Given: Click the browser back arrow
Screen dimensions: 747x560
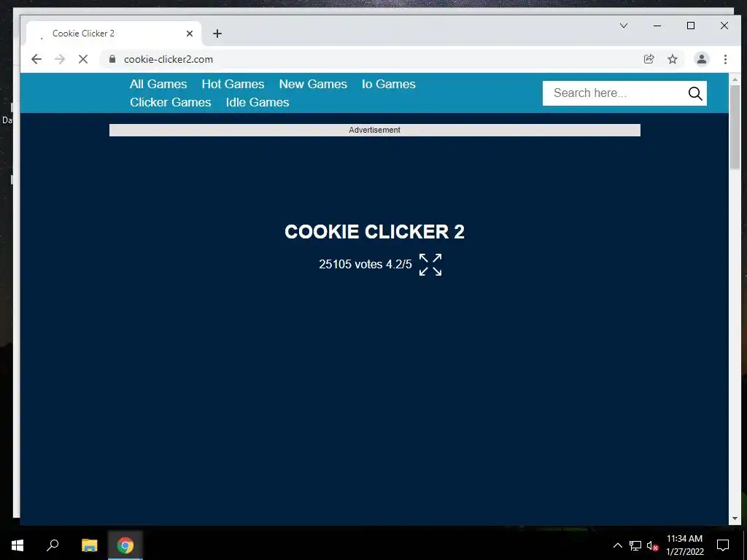Looking at the screenshot, I should coord(36,59).
